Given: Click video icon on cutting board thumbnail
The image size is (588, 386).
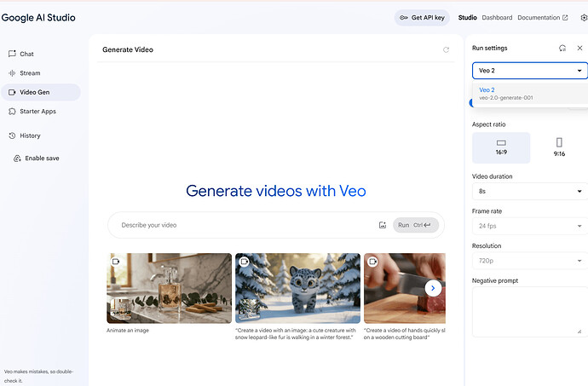Looking at the screenshot, I should (372, 262).
